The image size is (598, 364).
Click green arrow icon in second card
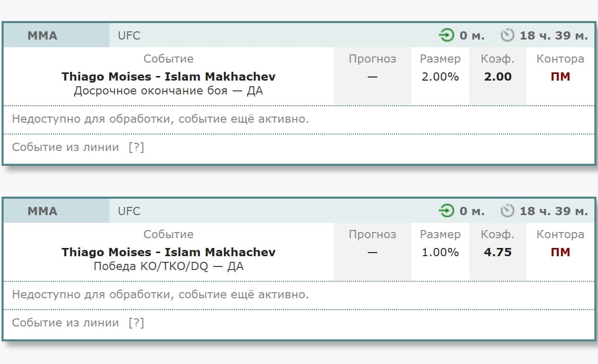446,211
